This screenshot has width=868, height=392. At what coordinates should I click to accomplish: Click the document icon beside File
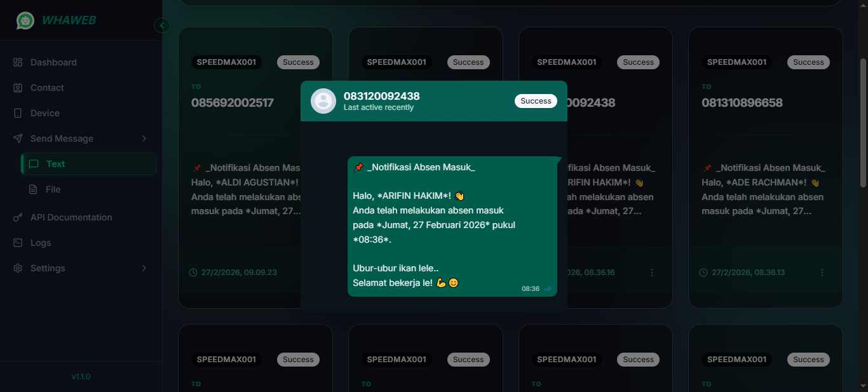tap(34, 189)
